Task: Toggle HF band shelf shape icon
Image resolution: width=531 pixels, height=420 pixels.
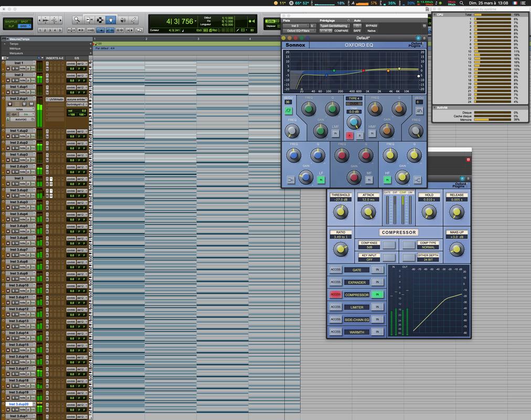Action: 418,180
